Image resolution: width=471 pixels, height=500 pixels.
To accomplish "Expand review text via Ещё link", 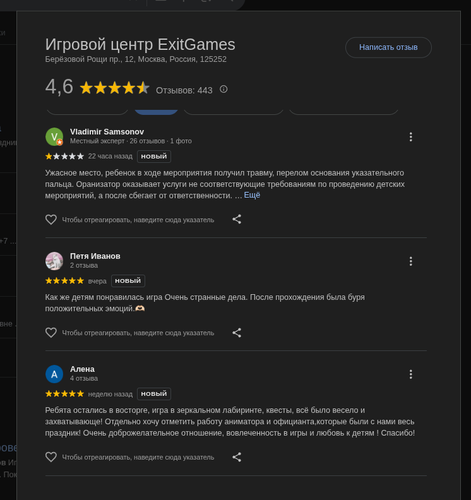I will (252, 195).
